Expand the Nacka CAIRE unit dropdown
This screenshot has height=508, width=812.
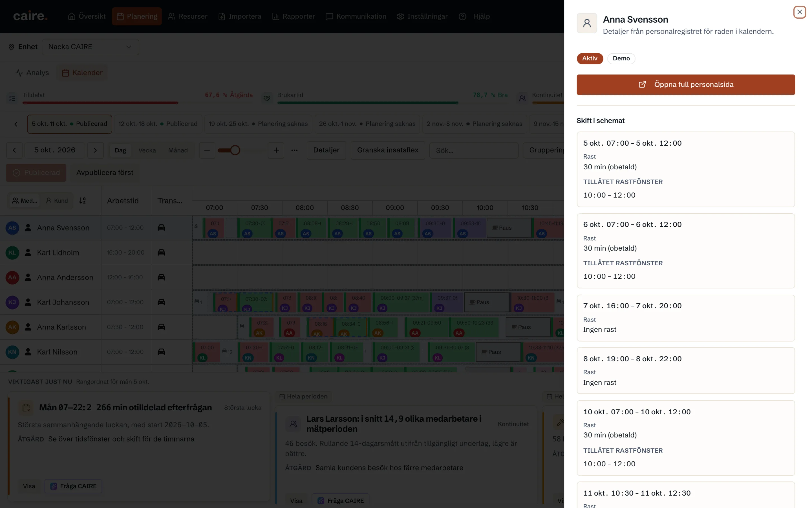pos(90,47)
